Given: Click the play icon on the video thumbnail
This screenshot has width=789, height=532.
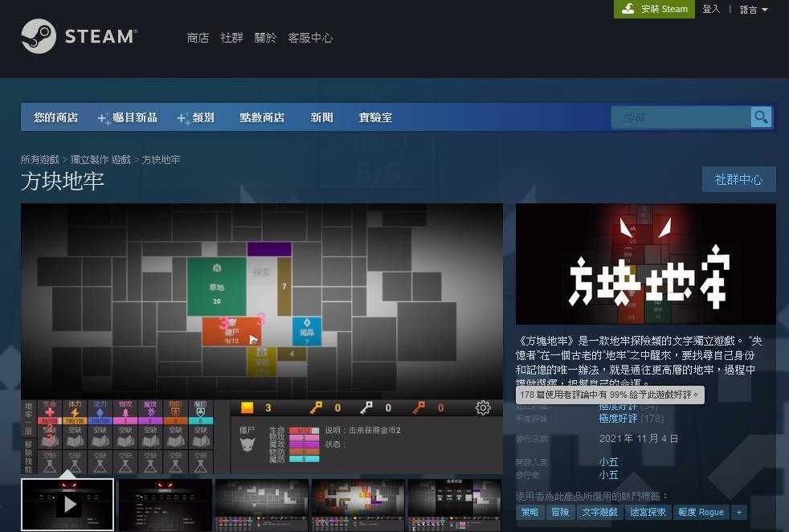Looking at the screenshot, I should [68, 504].
